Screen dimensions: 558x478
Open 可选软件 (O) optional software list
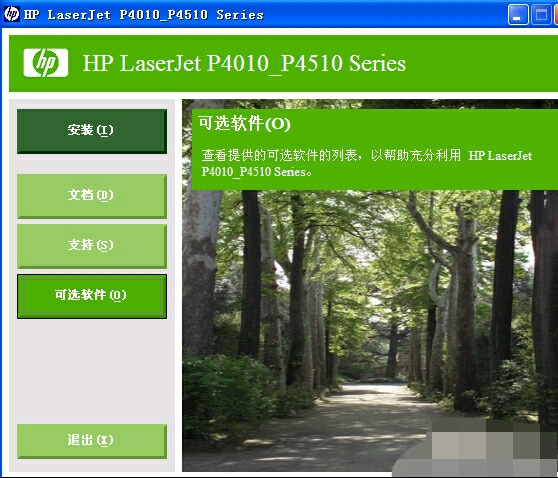point(92,296)
